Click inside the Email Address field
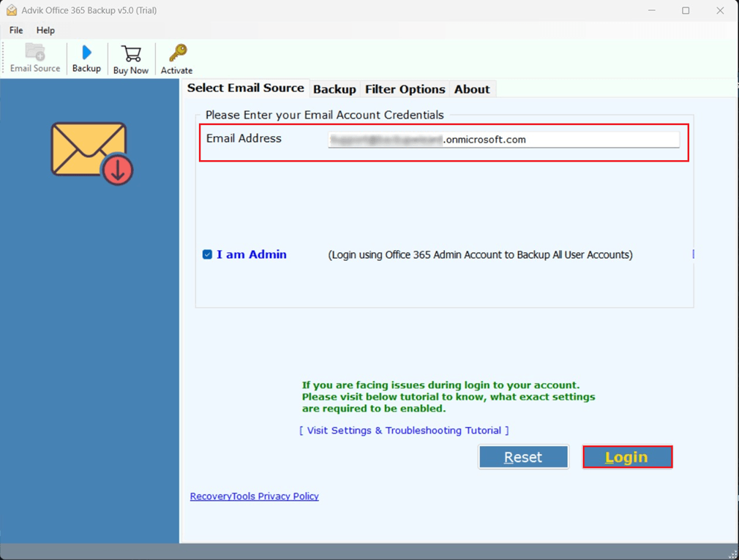Viewport: 739px width, 560px height. pos(503,140)
